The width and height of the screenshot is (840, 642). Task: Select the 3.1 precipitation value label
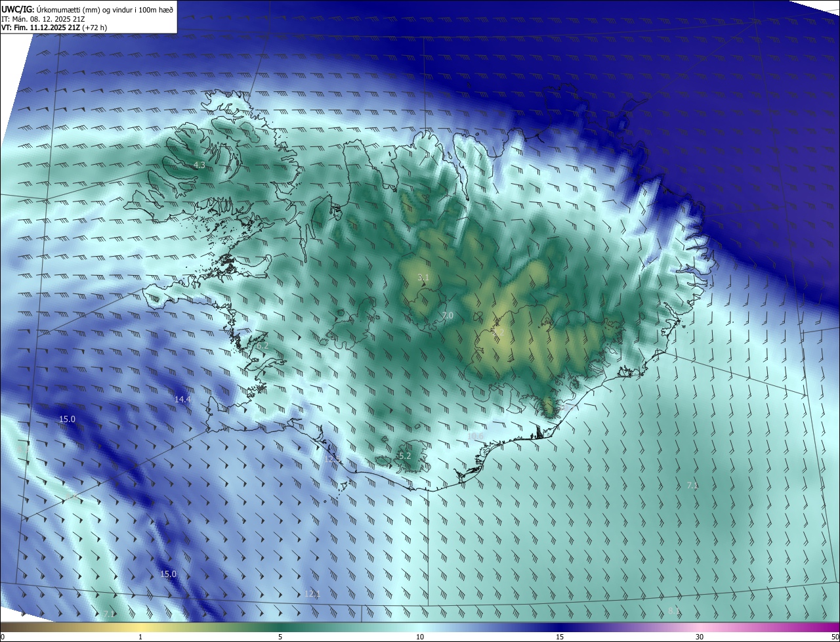423,278
